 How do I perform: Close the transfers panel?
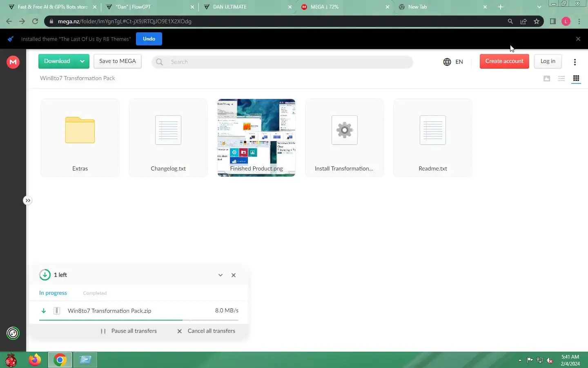(x=234, y=275)
